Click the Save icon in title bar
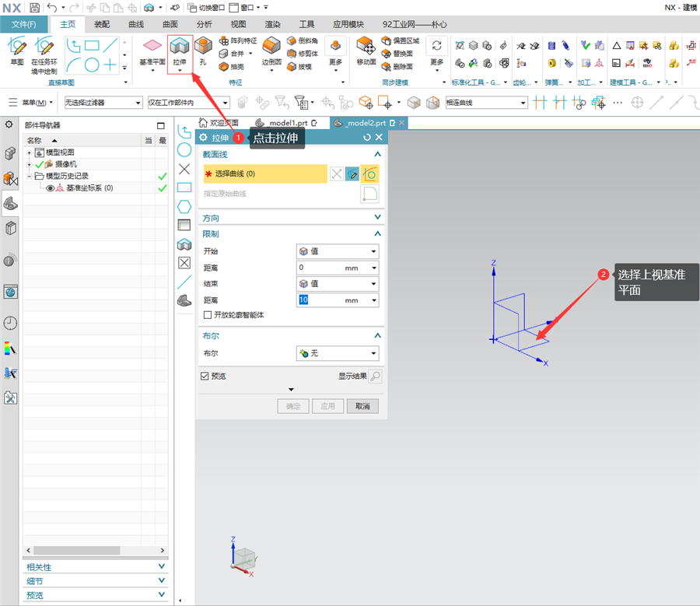Screen dimensions: 700x606 34,8
